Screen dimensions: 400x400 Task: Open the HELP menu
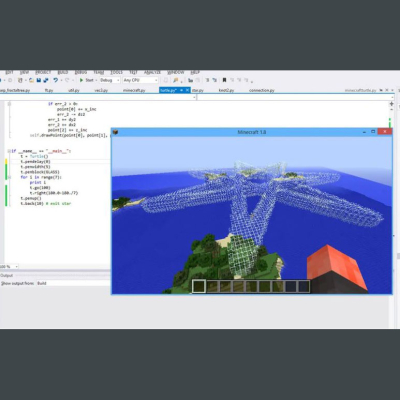(195, 72)
